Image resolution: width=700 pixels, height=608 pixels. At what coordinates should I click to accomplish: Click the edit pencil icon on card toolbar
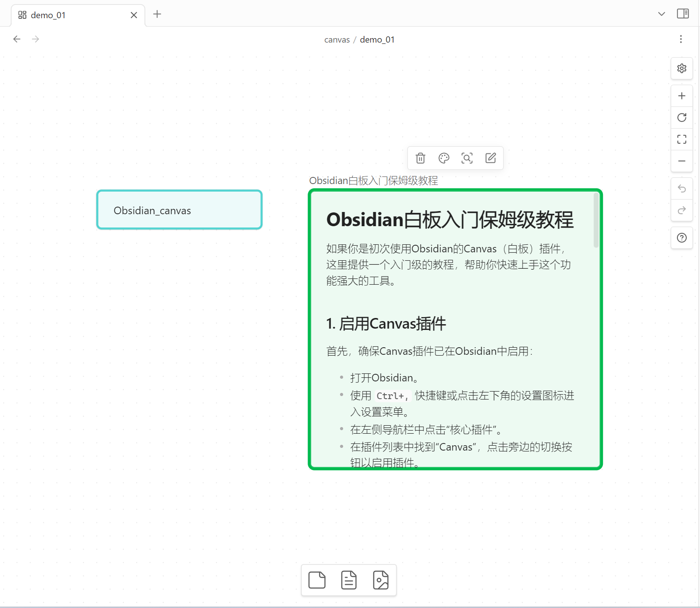[x=490, y=158]
